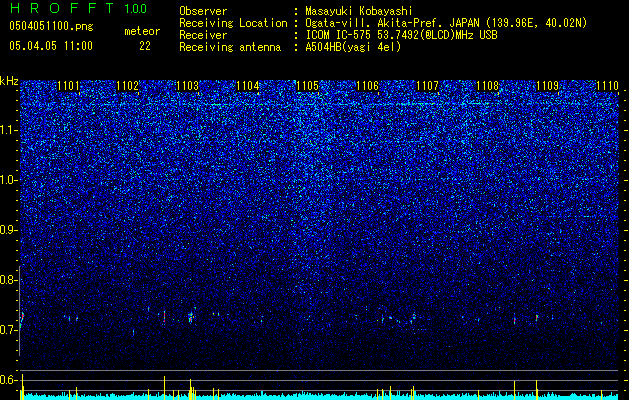The width and height of the screenshot is (629, 400).
Task: Click the 1107 time marker
Action: coord(427,86)
